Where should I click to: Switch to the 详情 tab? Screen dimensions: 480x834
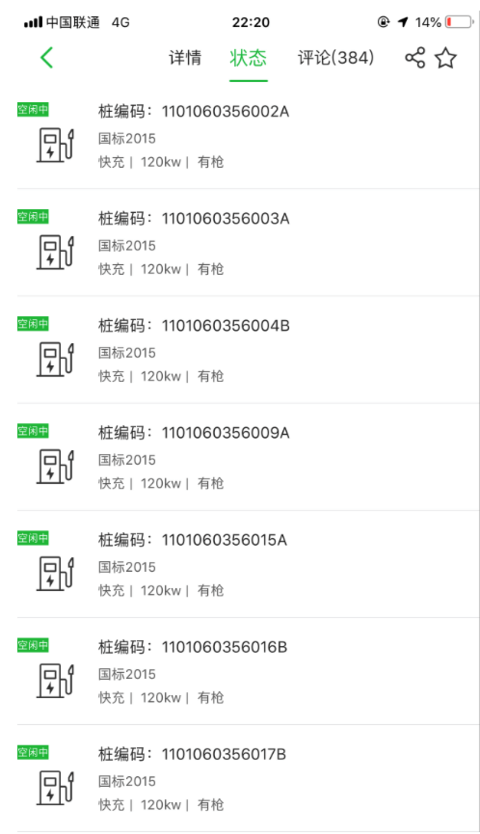[185, 57]
